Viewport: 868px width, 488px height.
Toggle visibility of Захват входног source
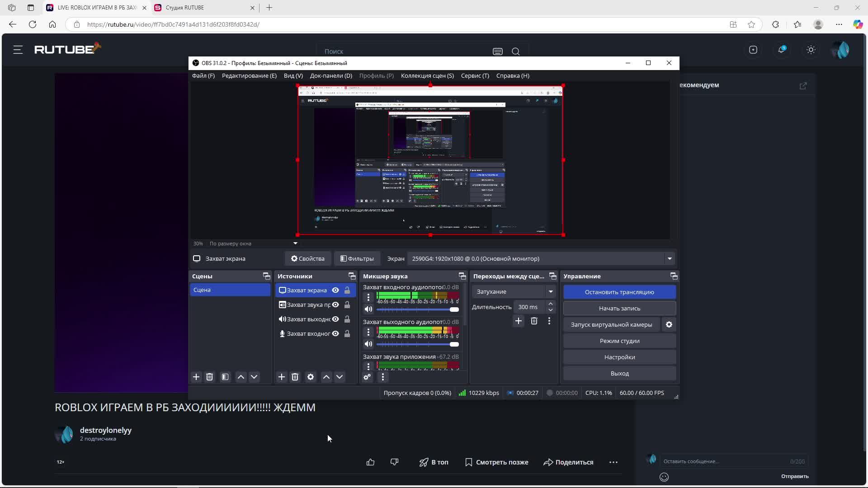pyautogui.click(x=335, y=333)
